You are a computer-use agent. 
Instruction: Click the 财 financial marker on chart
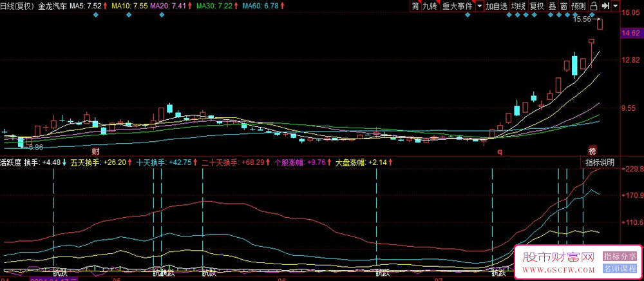pos(95,150)
